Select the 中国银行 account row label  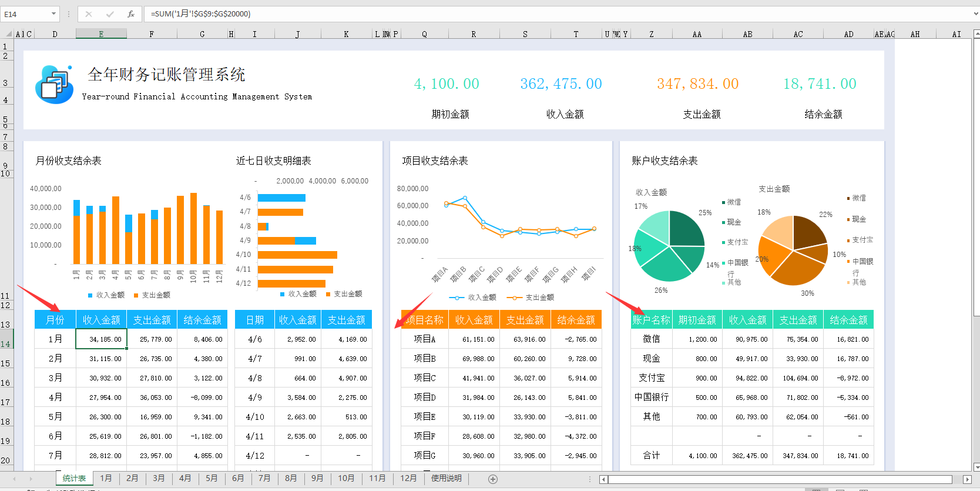click(x=652, y=398)
